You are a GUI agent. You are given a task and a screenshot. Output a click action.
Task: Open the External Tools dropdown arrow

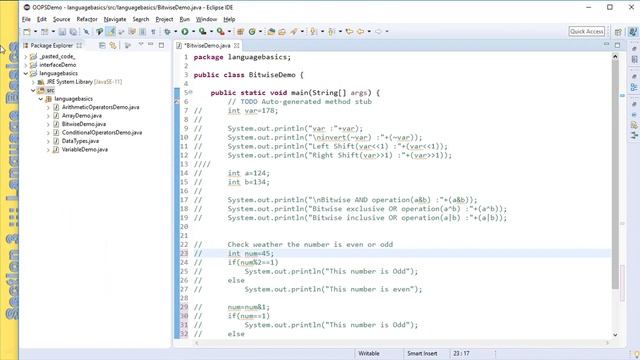pyautogui.click(x=229, y=31)
